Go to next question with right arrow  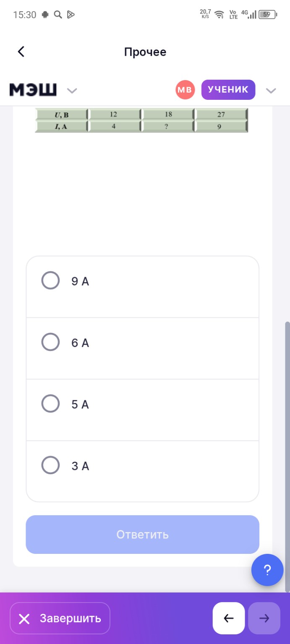pos(264,618)
